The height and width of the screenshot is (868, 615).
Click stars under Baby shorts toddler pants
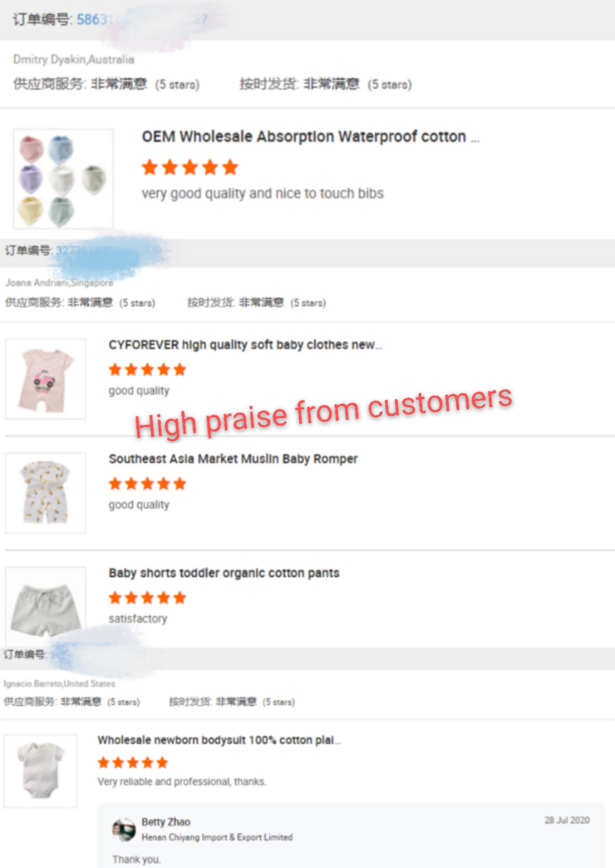pyautogui.click(x=147, y=598)
